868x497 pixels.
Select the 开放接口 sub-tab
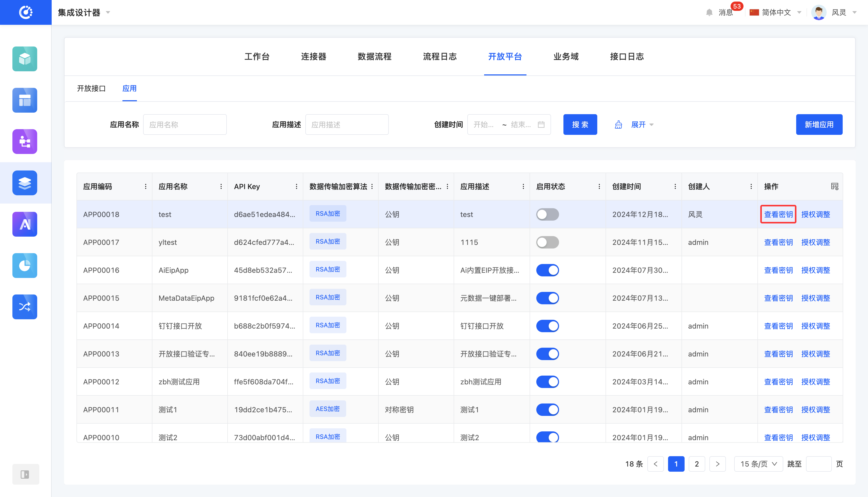[91, 89]
